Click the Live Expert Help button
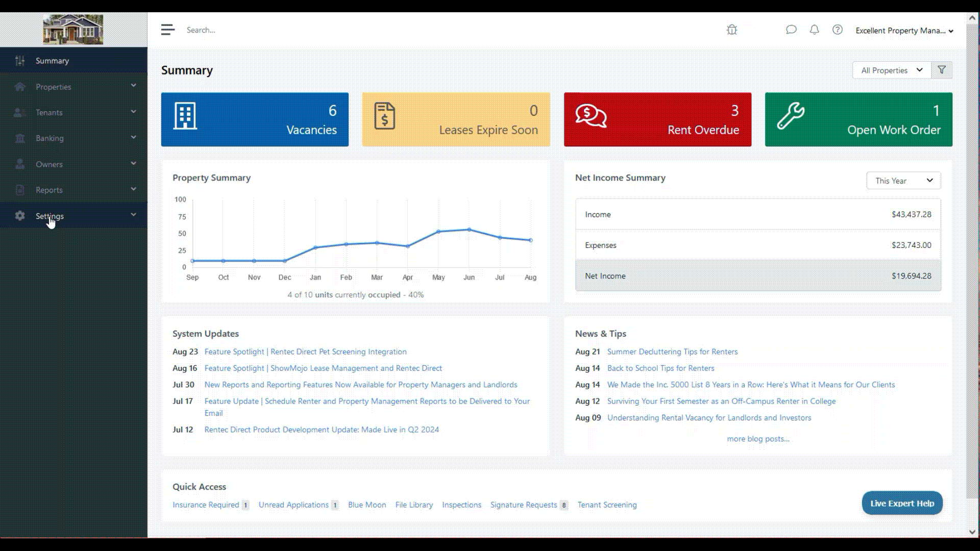This screenshot has height=551, width=980. coord(902,503)
